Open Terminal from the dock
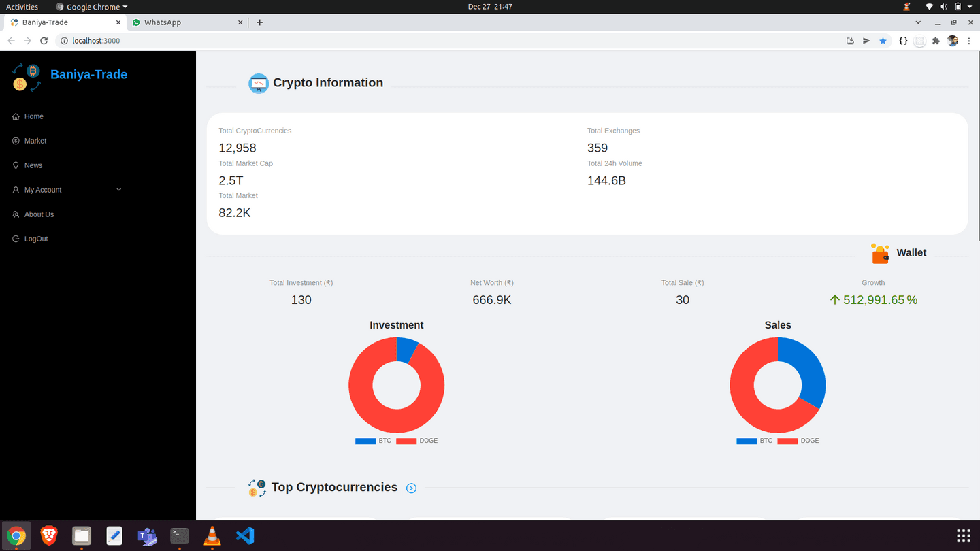The width and height of the screenshot is (980, 551). pyautogui.click(x=180, y=535)
